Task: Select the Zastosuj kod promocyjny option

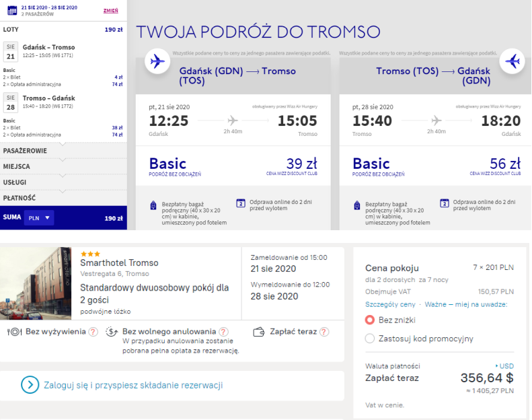Action: click(x=370, y=339)
